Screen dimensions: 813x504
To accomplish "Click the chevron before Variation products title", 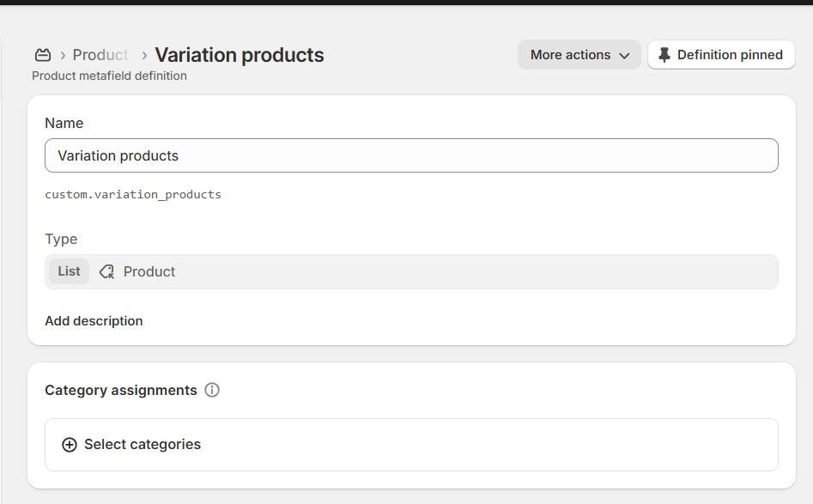I will coord(144,56).
